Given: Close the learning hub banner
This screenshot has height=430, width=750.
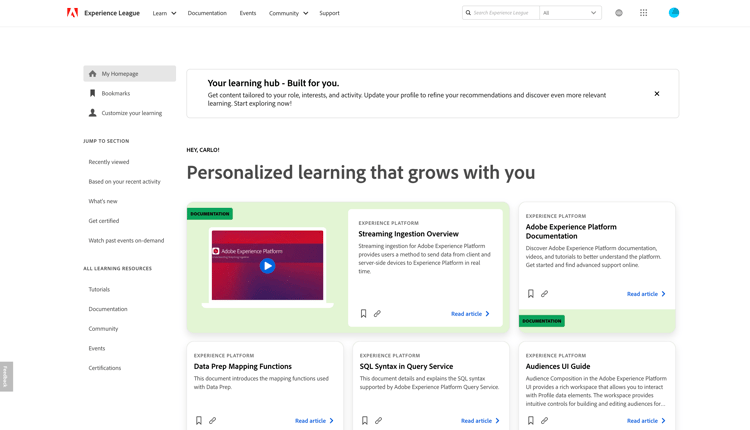Looking at the screenshot, I should point(657,94).
